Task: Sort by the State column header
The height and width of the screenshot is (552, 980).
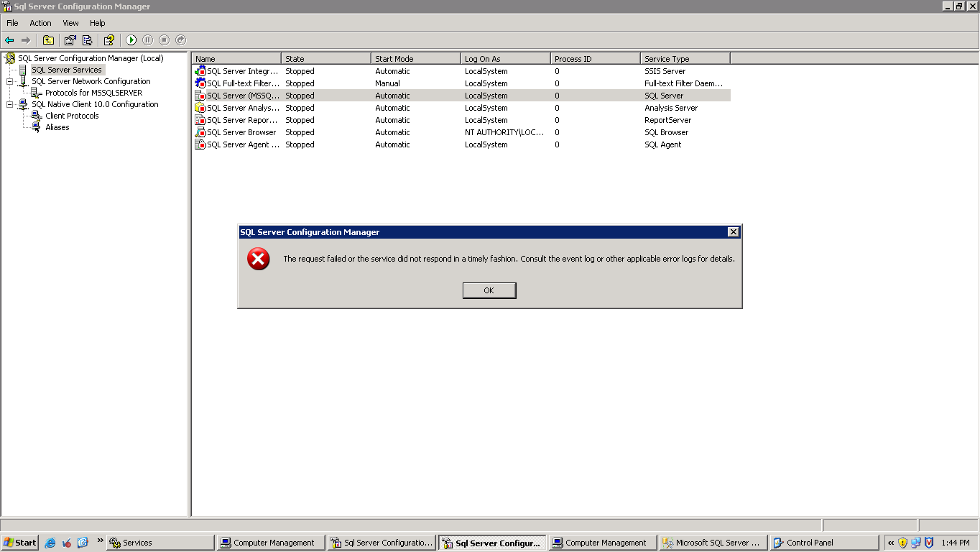Action: 326,59
